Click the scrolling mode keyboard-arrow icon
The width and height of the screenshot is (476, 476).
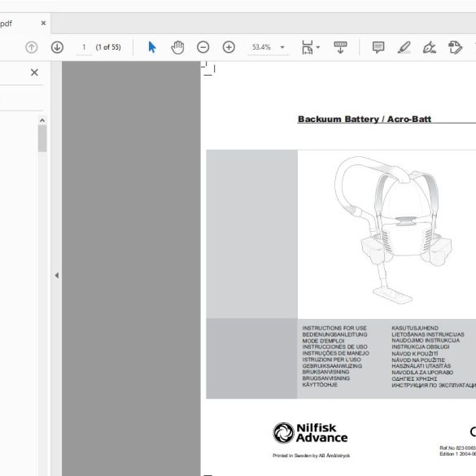[x=340, y=47]
